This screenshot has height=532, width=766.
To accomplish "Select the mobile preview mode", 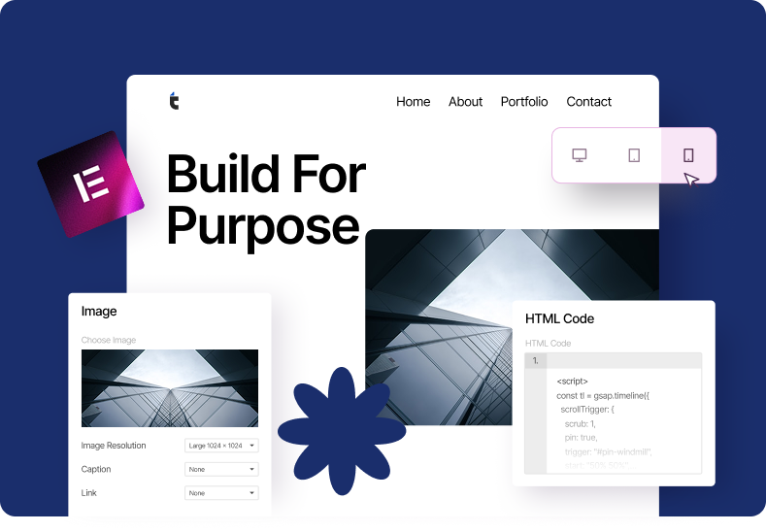I will click(688, 155).
